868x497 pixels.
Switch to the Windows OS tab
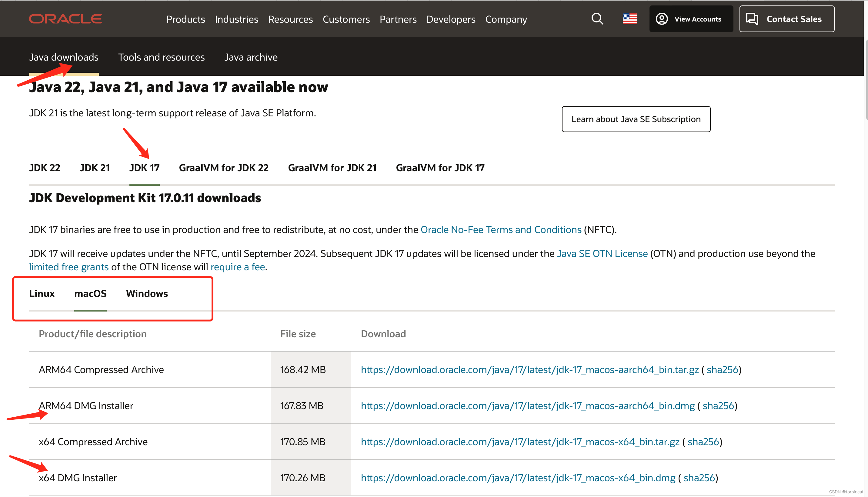click(x=147, y=294)
